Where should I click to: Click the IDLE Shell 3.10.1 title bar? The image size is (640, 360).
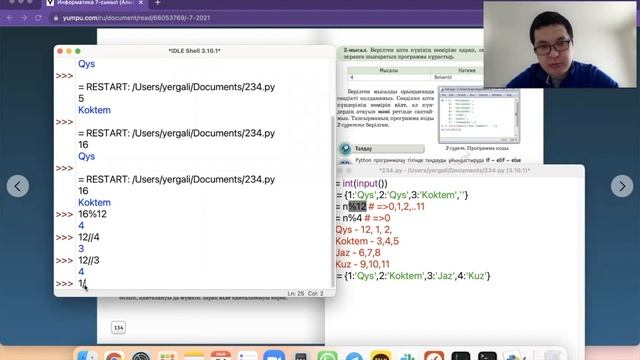coord(195,51)
